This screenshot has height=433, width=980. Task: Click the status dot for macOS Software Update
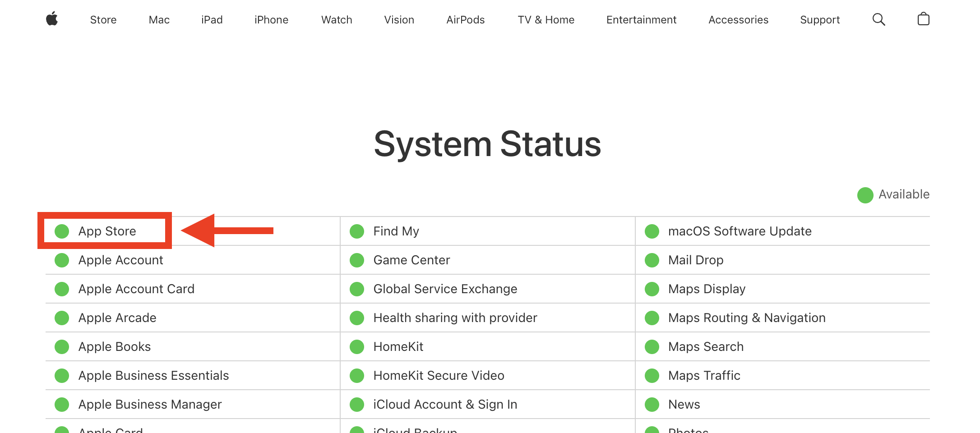coord(652,231)
